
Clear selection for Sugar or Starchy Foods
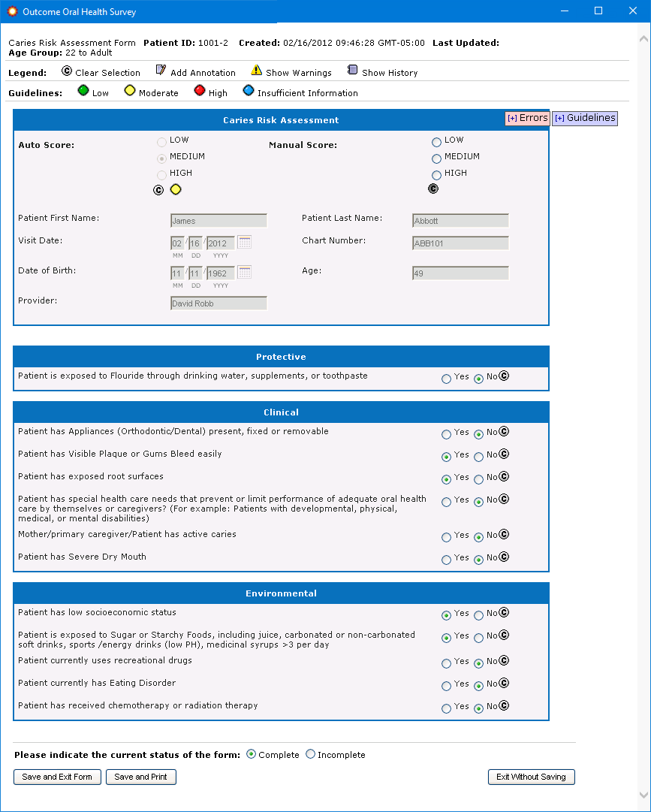coord(504,635)
